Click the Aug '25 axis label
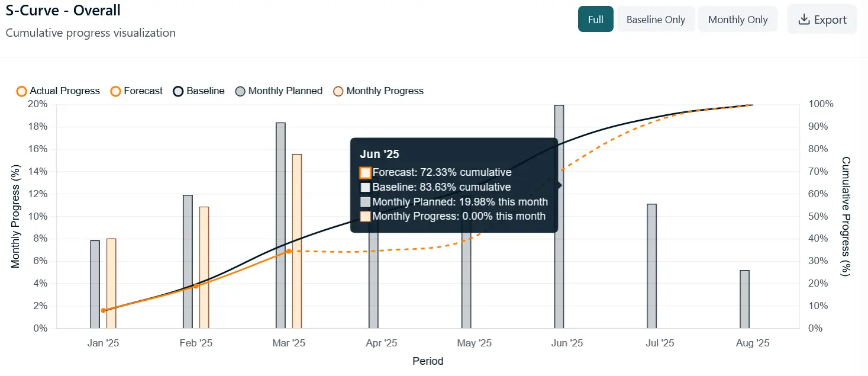868x376 pixels. (752, 343)
